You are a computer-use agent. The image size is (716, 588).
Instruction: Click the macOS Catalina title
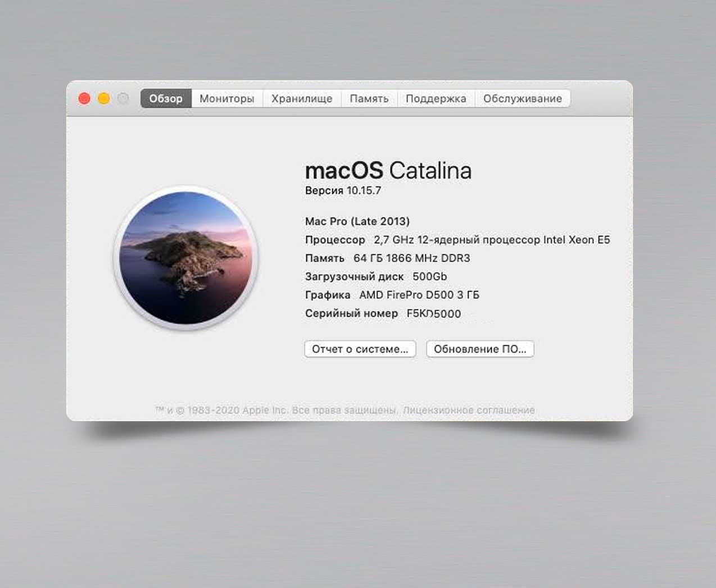[x=388, y=171]
